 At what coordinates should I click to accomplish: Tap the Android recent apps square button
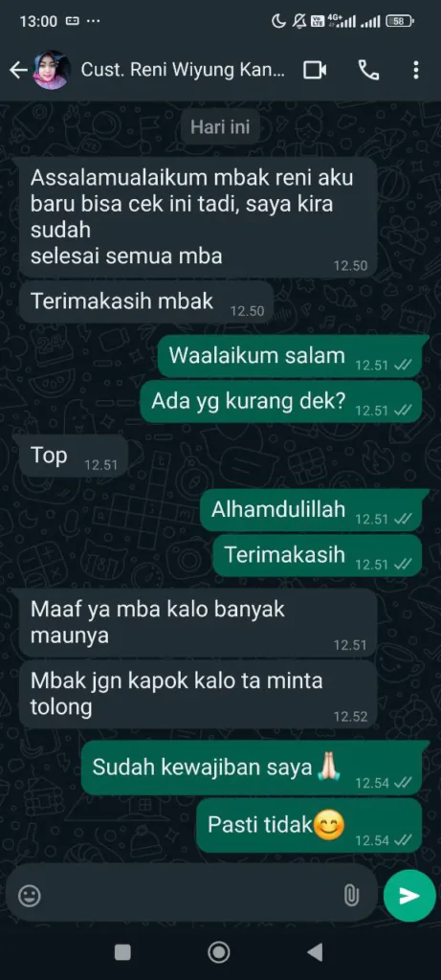click(122, 952)
